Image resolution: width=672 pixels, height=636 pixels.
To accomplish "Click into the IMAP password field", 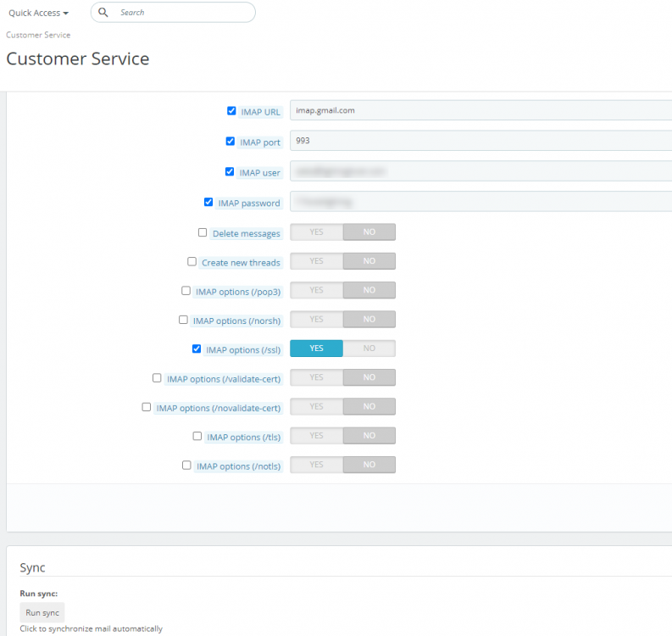I will (480, 202).
